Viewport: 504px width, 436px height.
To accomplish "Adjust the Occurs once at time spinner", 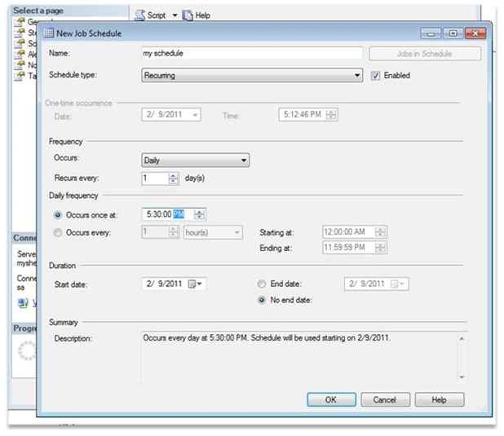I will click(199, 214).
